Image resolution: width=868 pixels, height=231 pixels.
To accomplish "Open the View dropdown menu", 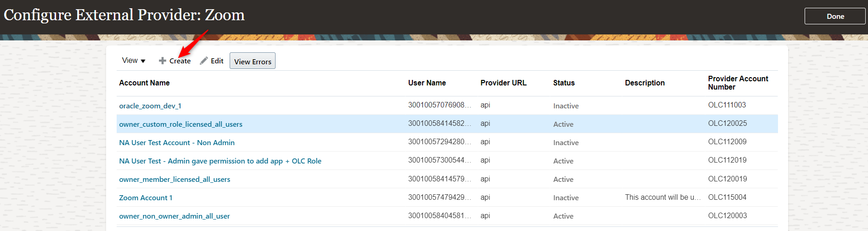I will (134, 61).
